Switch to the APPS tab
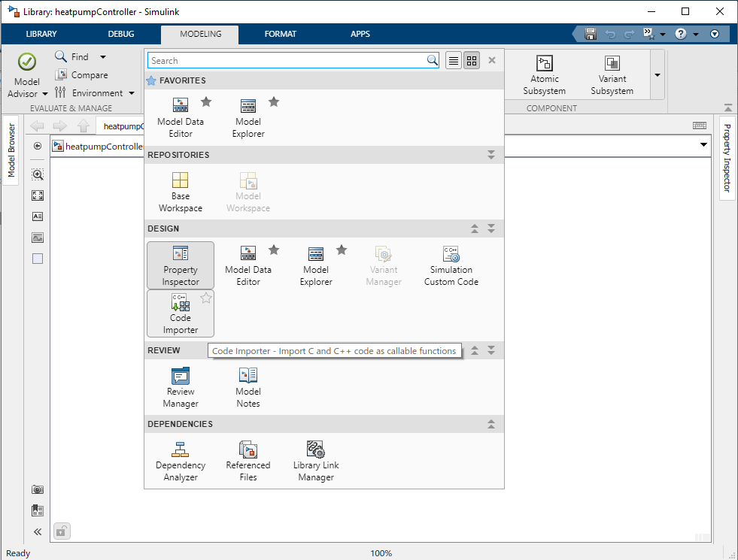The height and width of the screenshot is (560, 738). [x=360, y=34]
